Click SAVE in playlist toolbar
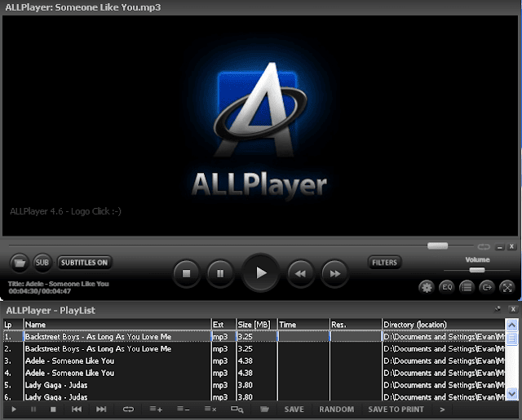Image resolution: width=522 pixels, height=420 pixels. pyautogui.click(x=294, y=409)
